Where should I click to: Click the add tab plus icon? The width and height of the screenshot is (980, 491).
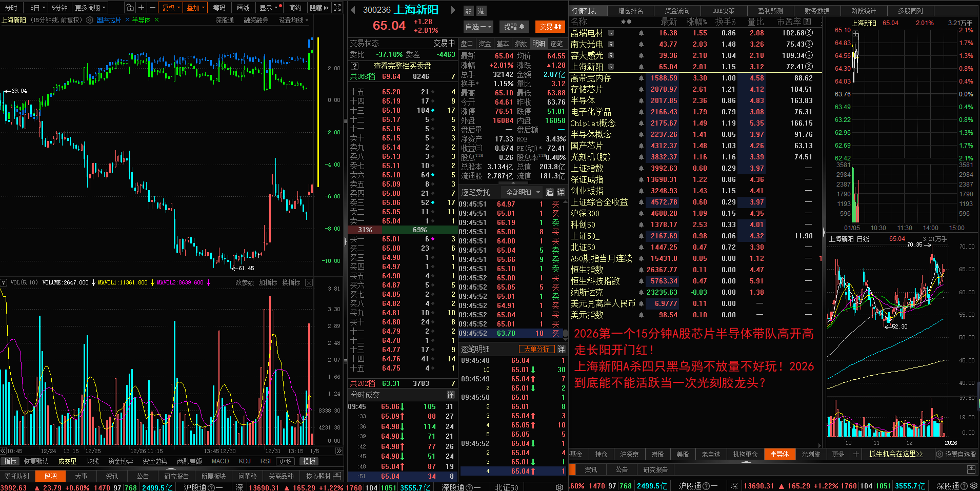coord(856,454)
